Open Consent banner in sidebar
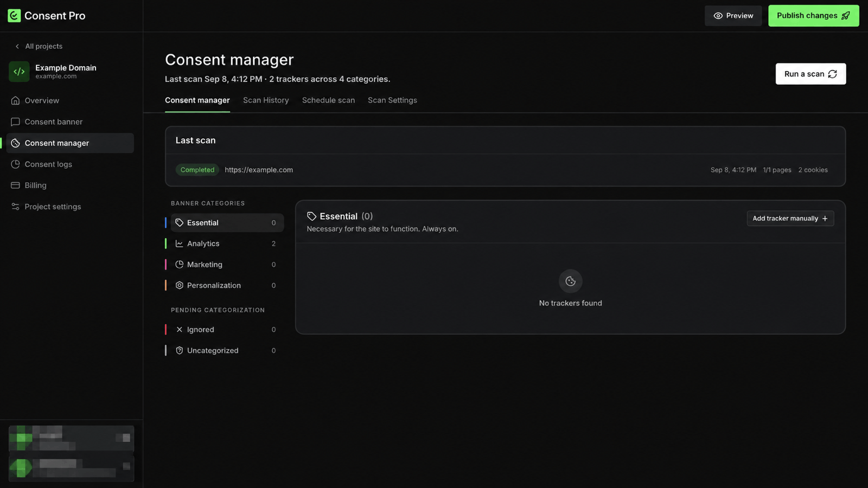The width and height of the screenshot is (868, 488). (70, 122)
